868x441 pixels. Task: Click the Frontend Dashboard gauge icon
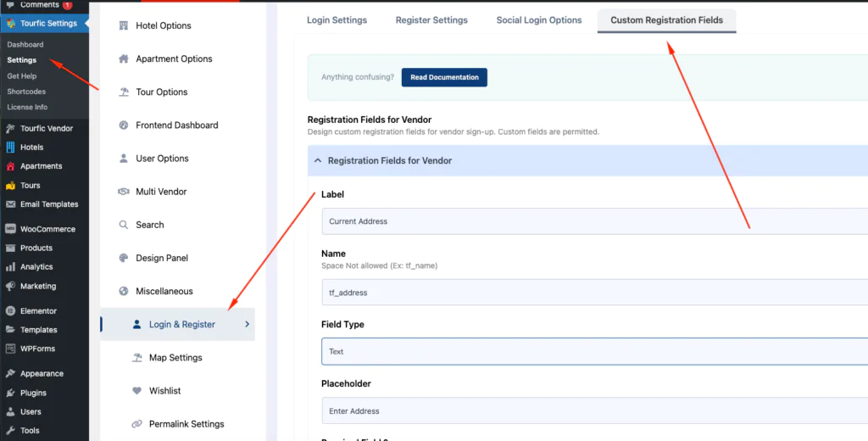[x=124, y=126]
